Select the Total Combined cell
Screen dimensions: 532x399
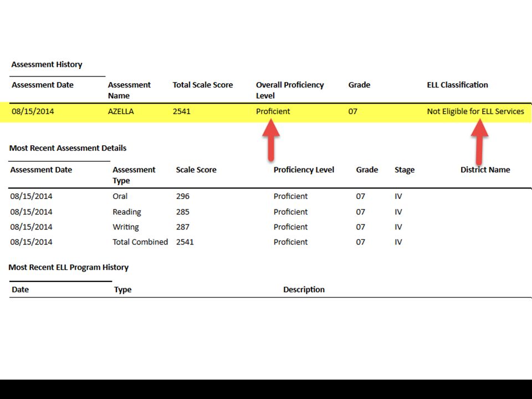point(140,242)
